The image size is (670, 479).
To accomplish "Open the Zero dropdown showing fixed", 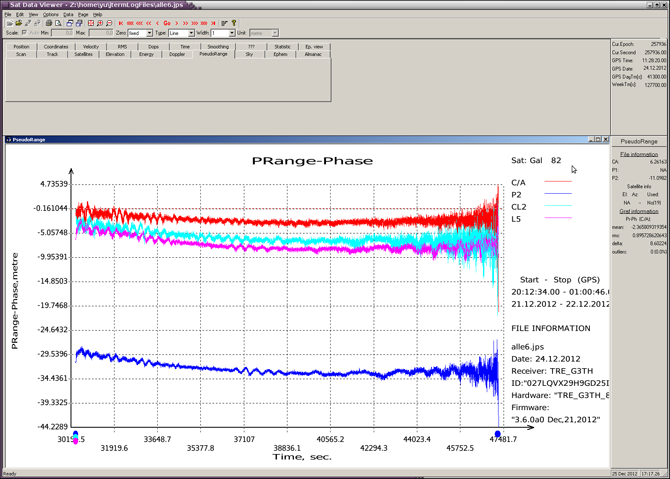I will point(140,33).
